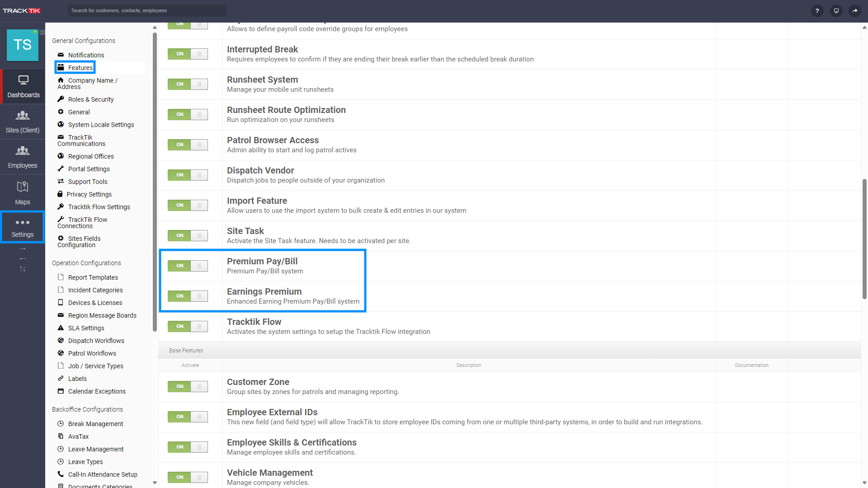Toggle the Import Feature switch
Viewport: 868px width, 488px height.
pos(188,205)
